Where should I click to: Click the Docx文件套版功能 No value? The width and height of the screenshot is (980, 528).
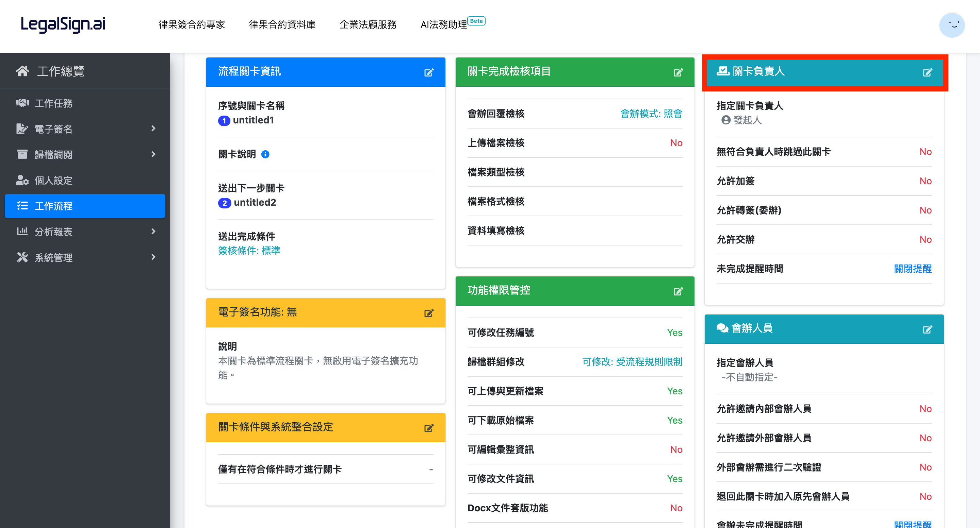[676, 508]
